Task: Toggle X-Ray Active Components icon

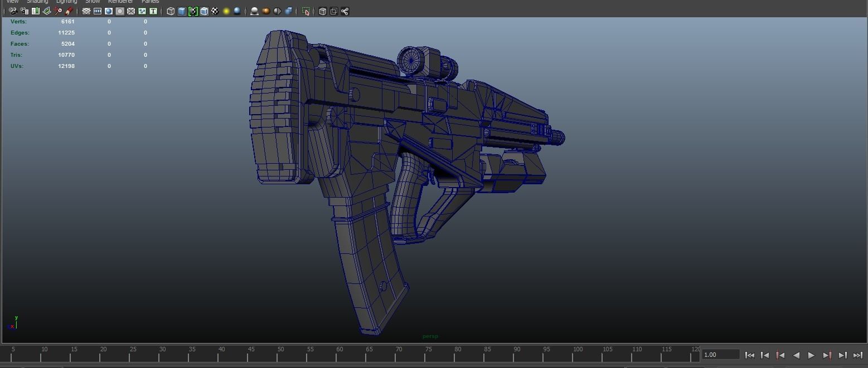Action: (333, 11)
